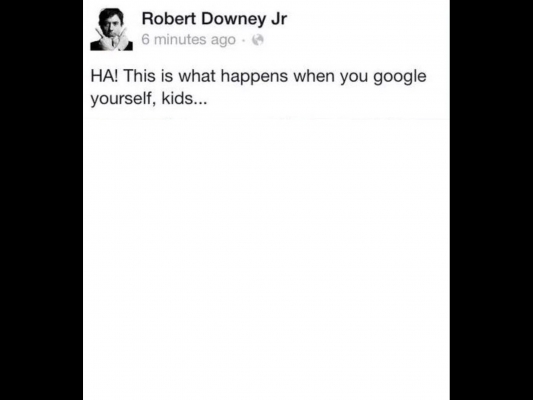Click the word 'kids...' ending the post
The height and width of the screenshot is (400, 533).
click(184, 98)
